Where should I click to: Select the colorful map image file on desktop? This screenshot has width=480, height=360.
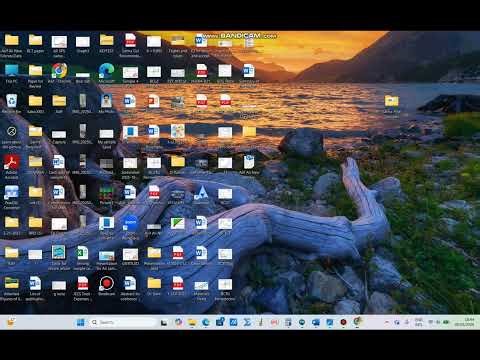178,134
